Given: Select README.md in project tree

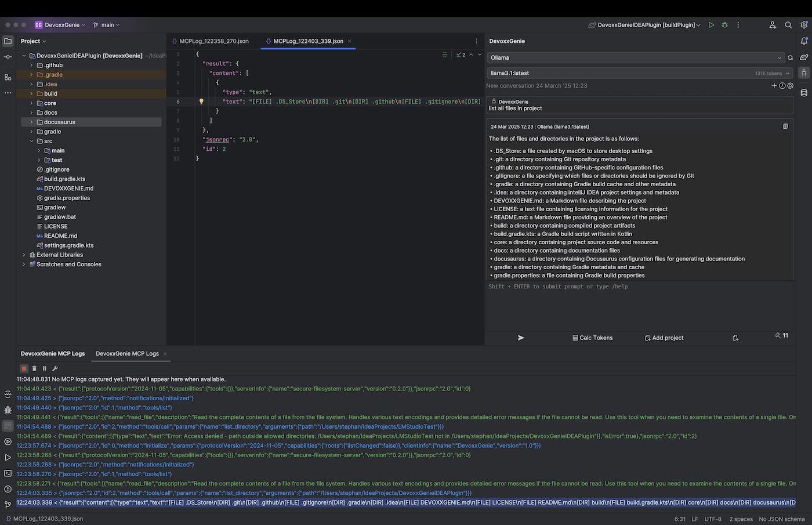Looking at the screenshot, I should [x=60, y=236].
